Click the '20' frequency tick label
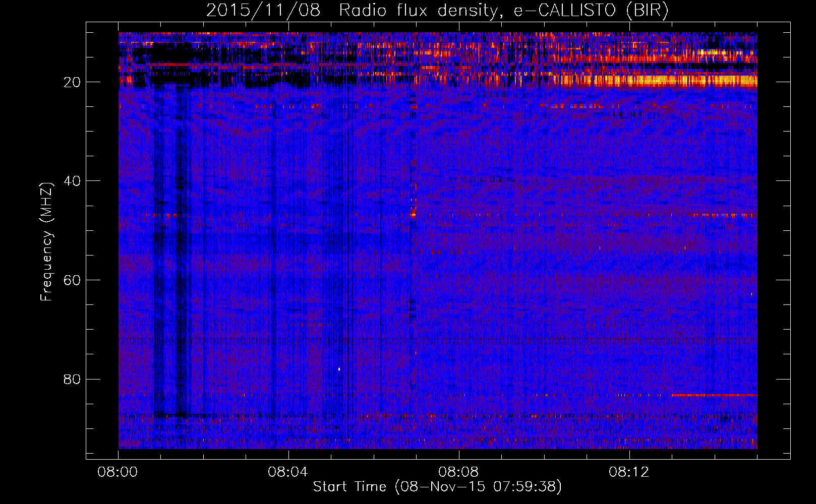 (x=72, y=82)
